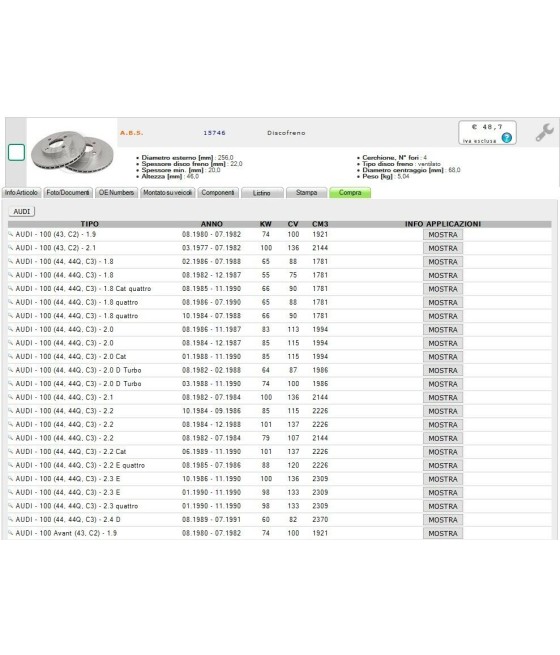Click the CV column header
Image resolution: width=560 pixels, height=655 pixels.
pos(293,224)
